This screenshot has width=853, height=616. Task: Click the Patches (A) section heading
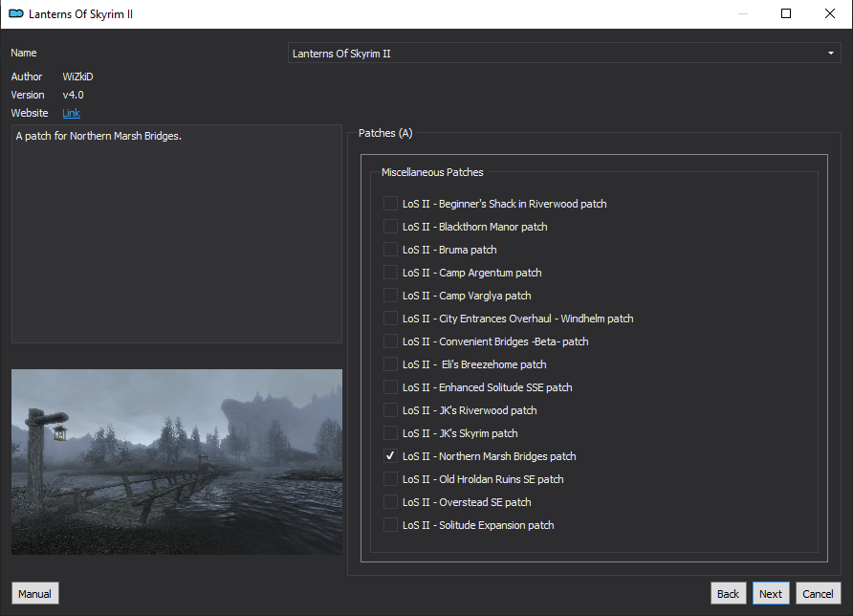pyautogui.click(x=385, y=133)
